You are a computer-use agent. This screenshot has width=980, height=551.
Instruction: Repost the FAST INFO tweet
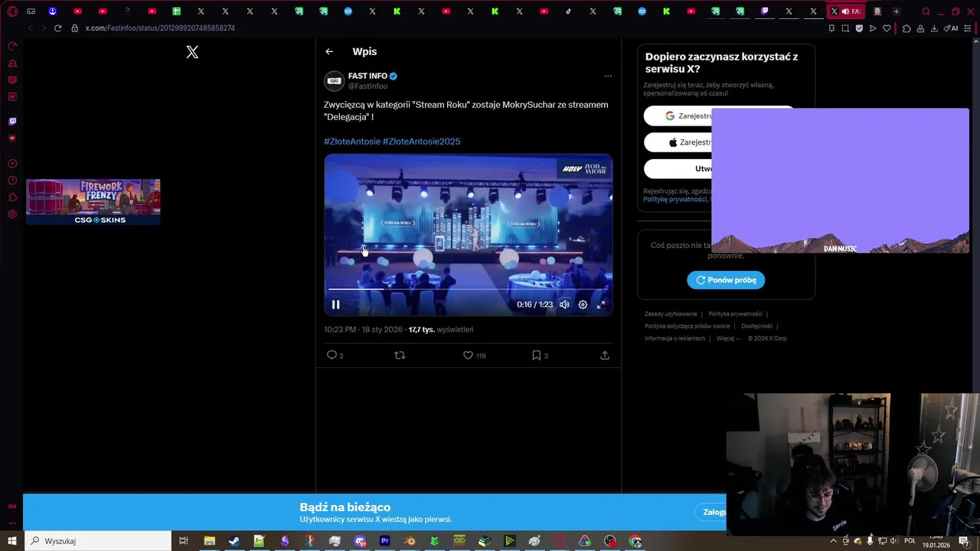coord(400,355)
